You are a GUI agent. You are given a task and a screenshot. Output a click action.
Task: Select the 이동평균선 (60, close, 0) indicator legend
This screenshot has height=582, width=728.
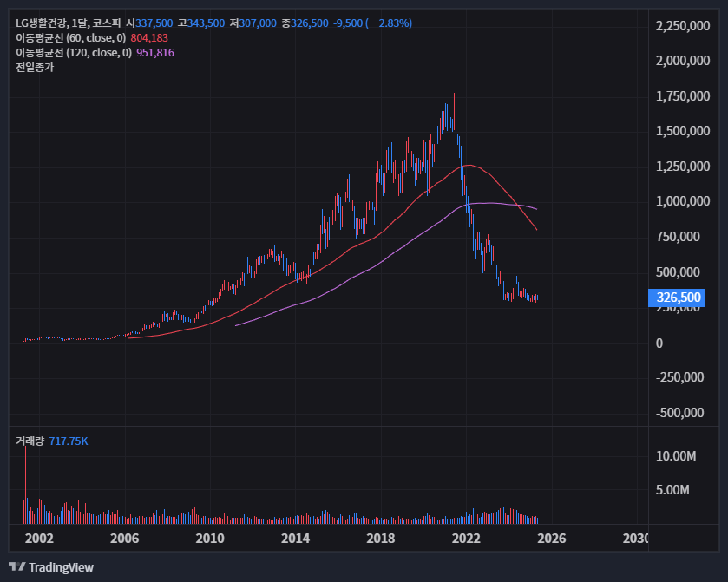click(x=70, y=38)
